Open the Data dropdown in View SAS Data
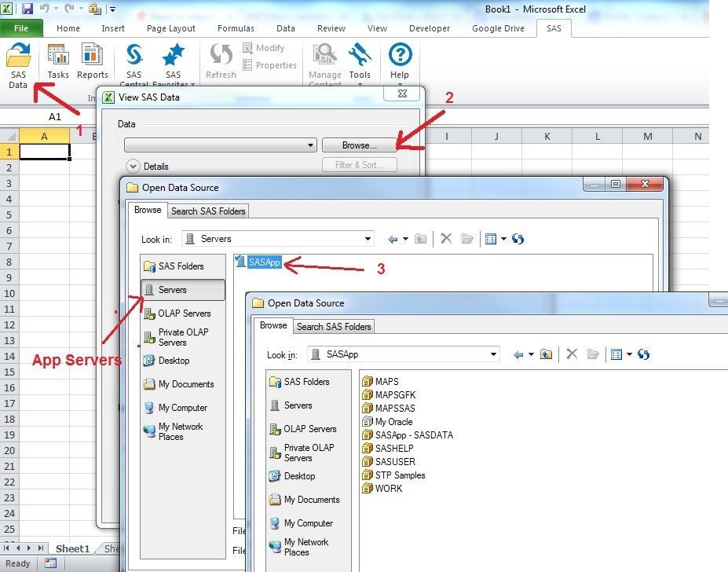 click(310, 145)
